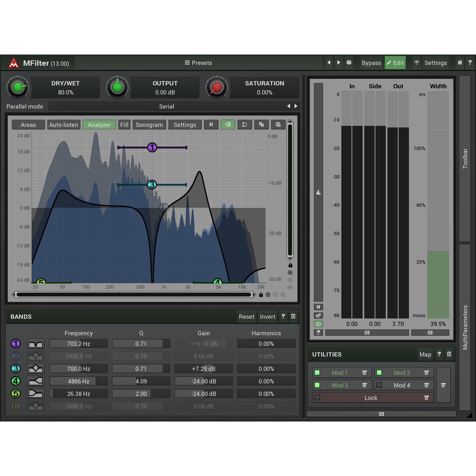Switch to the Sonogram view
Screen dimensions: 476x476
(x=149, y=125)
